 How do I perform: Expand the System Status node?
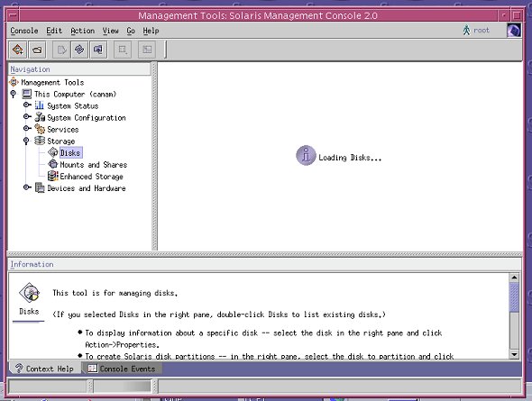click(x=27, y=105)
